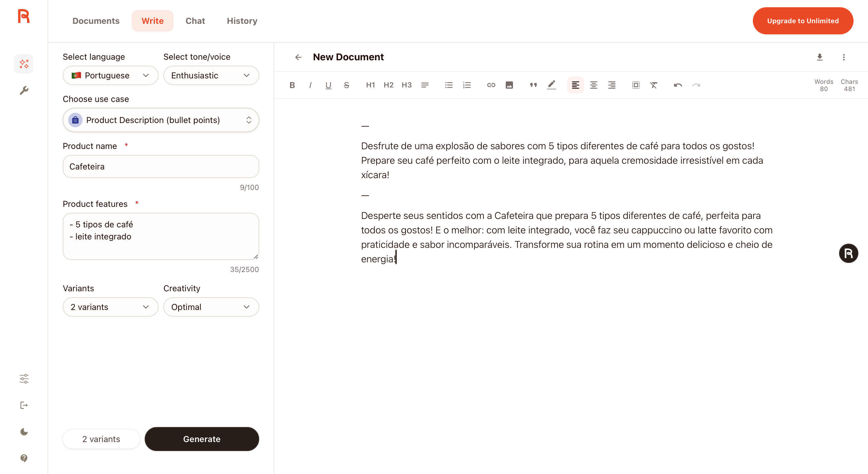Click the select all icon
This screenshot has height=474, width=868.
[636, 85]
